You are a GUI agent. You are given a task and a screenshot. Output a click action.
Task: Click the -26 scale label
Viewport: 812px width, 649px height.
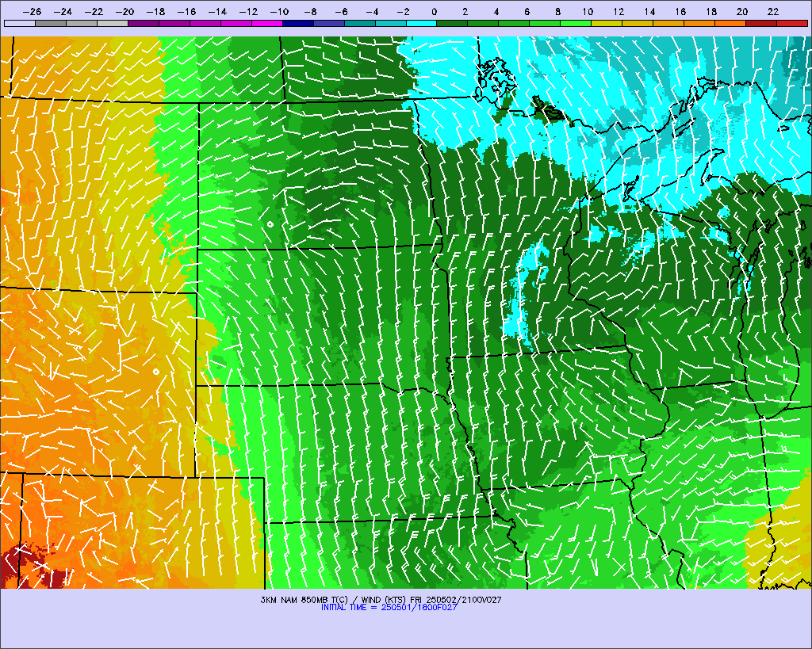(32, 11)
